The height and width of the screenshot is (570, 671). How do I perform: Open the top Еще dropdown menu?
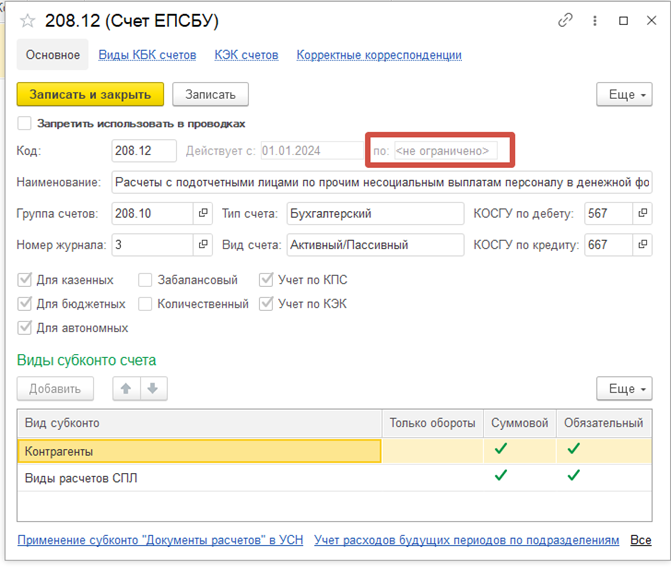(x=624, y=94)
